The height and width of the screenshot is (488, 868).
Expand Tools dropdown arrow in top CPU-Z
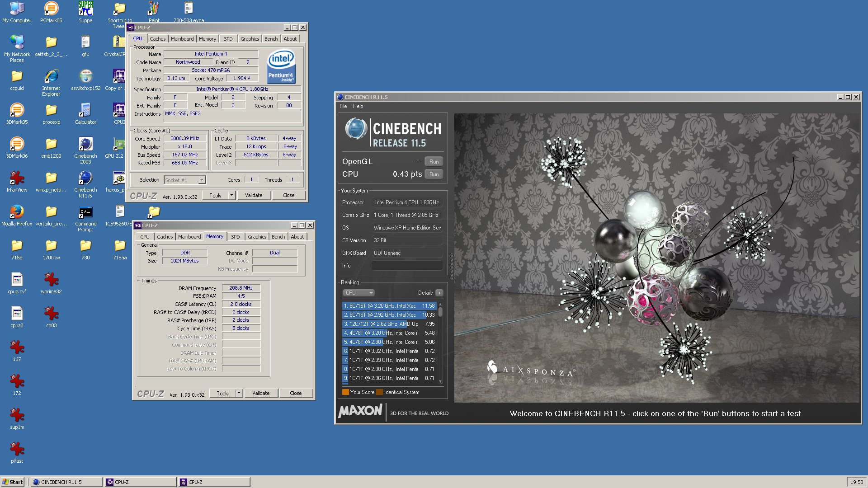231,195
